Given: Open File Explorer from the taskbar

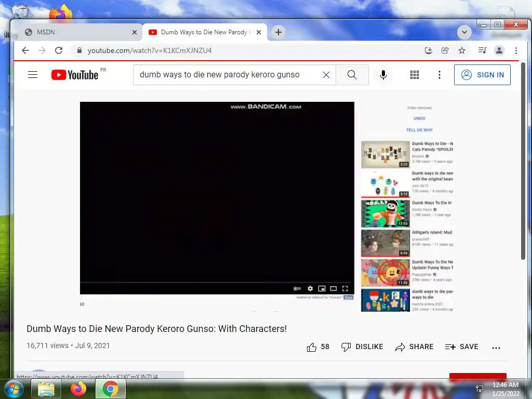Looking at the screenshot, I should [46, 389].
